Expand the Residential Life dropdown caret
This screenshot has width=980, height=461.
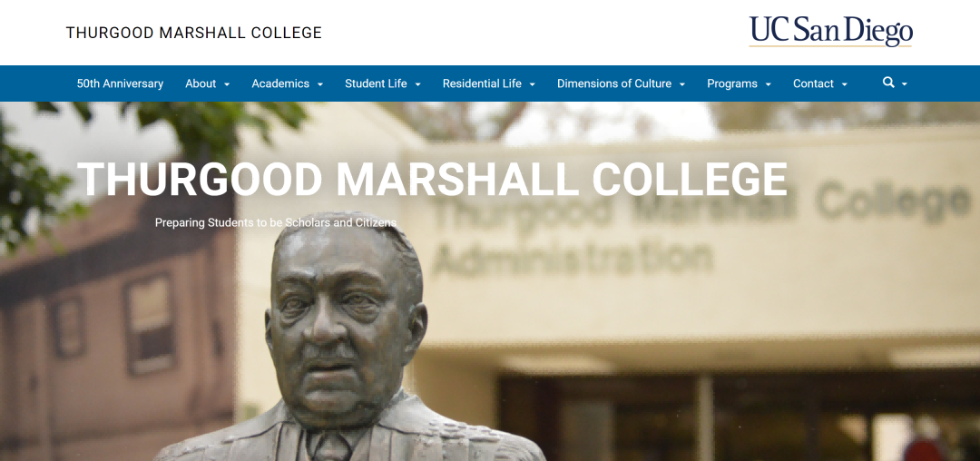coord(533,84)
